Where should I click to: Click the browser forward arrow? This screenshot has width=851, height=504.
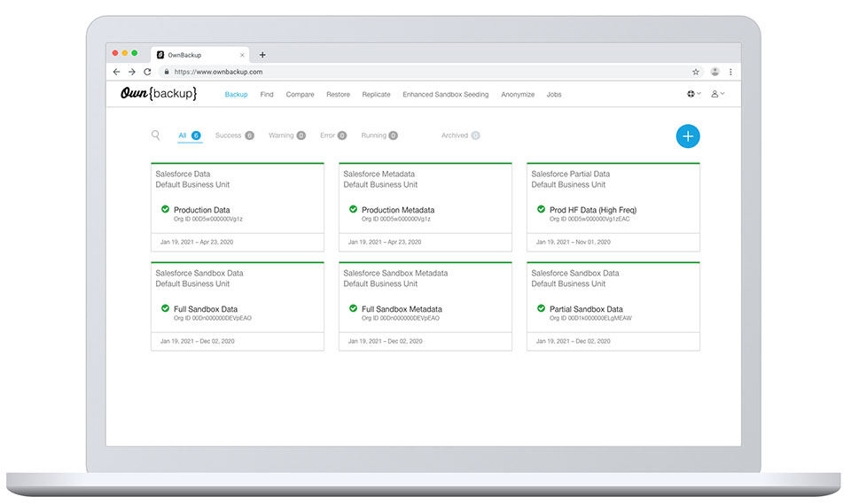132,72
